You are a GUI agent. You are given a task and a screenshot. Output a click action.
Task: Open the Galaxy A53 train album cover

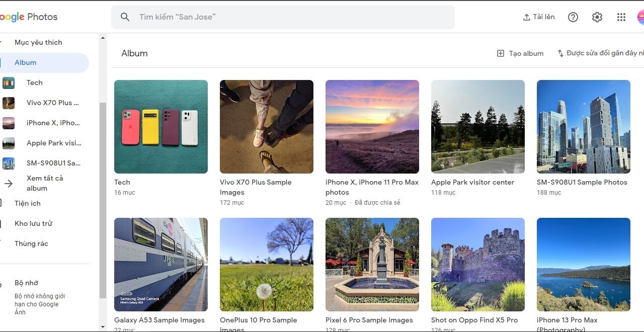[161, 265]
